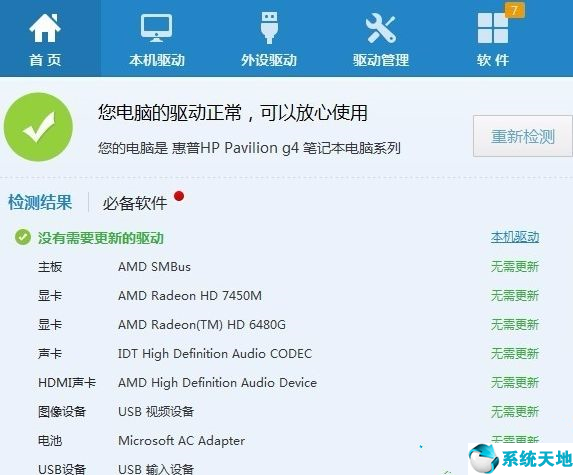Select the AMD SMBus motherboard row

tap(288, 267)
